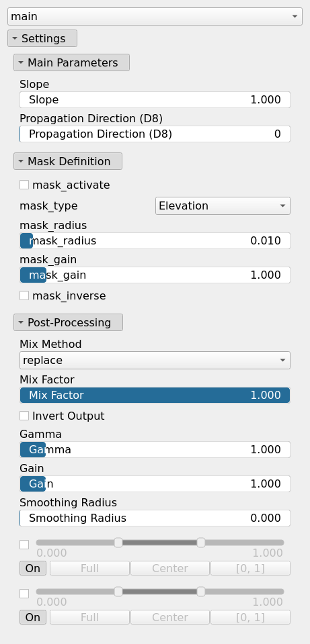Enable the mask_activate checkbox
This screenshot has width=310, height=644.
(24, 185)
